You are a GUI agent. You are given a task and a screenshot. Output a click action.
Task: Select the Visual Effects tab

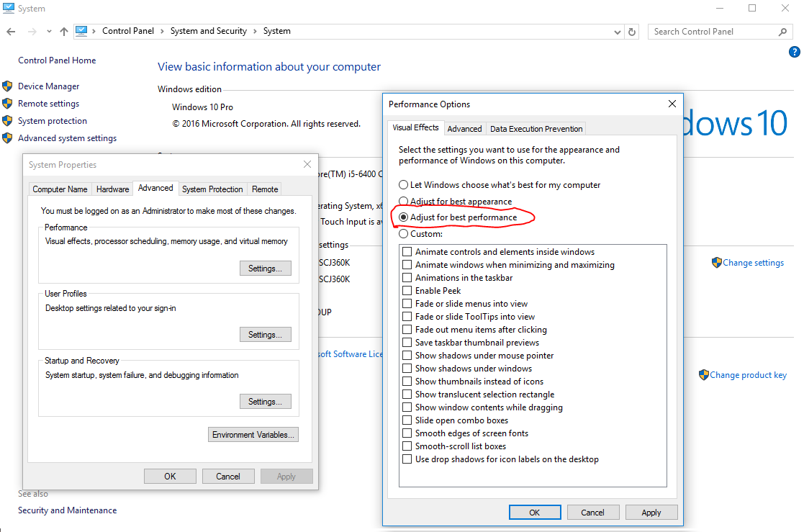tap(415, 127)
